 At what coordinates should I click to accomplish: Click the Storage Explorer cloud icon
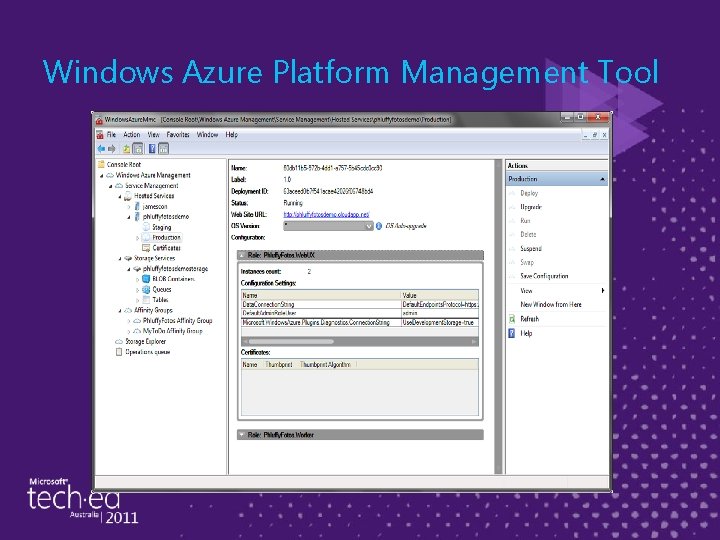(x=119, y=342)
